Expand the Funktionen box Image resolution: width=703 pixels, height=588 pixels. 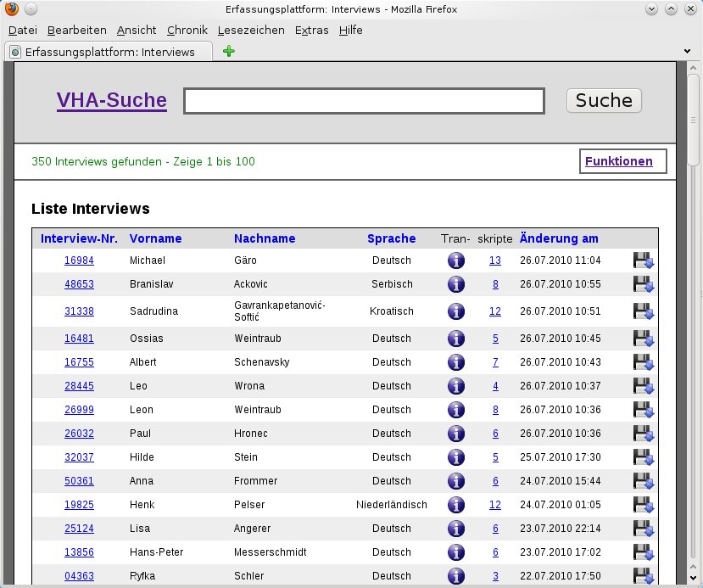619,161
